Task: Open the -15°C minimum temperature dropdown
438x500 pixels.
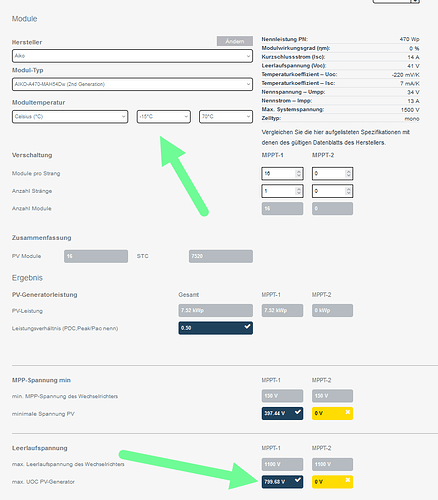Action: pyautogui.click(x=164, y=117)
